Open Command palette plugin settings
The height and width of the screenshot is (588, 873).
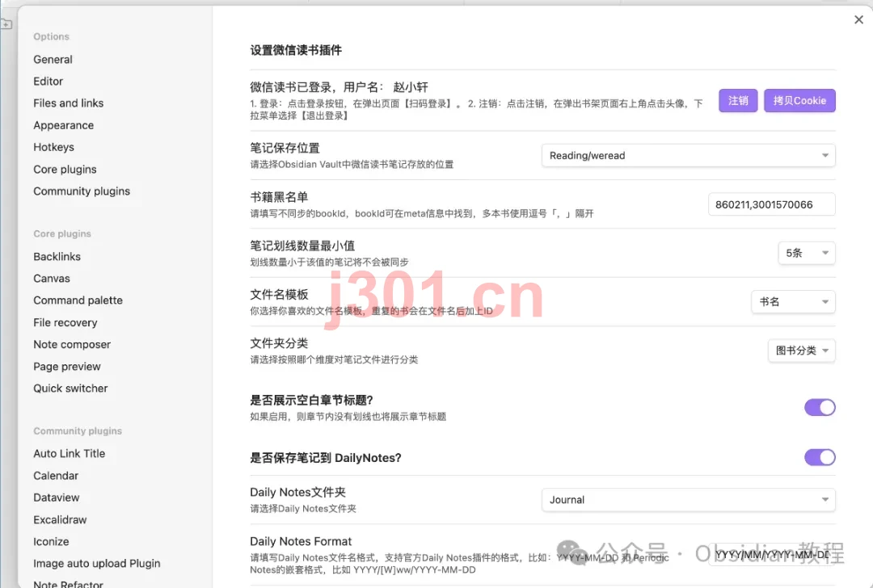tap(78, 300)
